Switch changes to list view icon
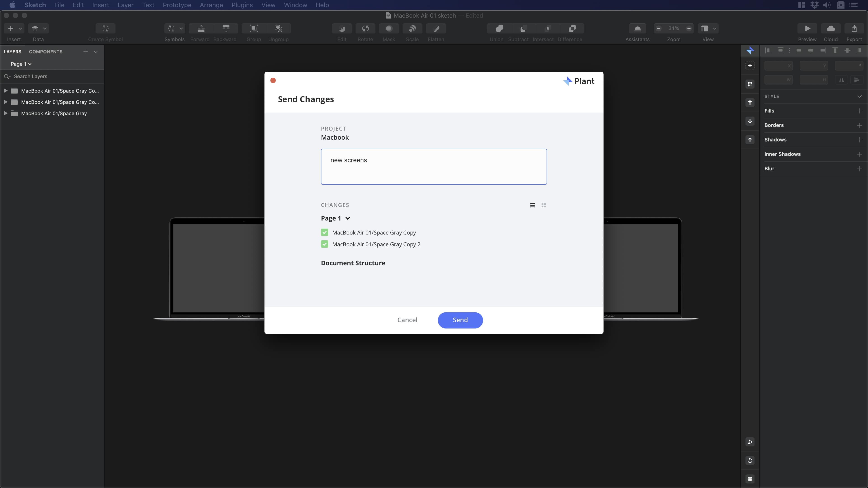The height and width of the screenshot is (488, 868). pyautogui.click(x=532, y=205)
